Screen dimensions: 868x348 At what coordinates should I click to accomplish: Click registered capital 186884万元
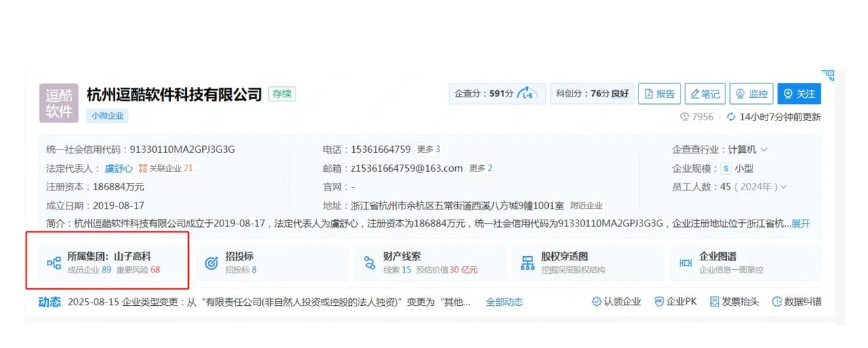pos(120,186)
